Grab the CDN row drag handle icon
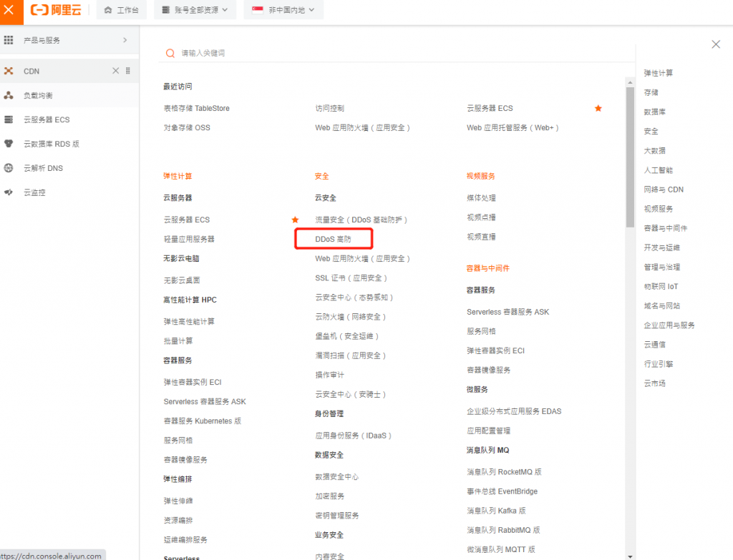This screenshot has height=560, width=733. 127,71
